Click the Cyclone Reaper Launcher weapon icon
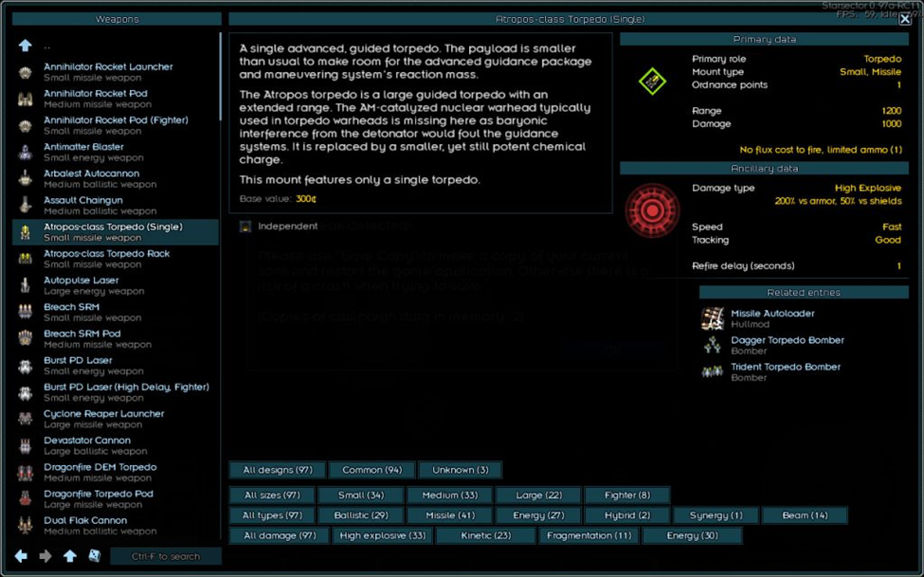The height and width of the screenshot is (577, 924). 26,419
